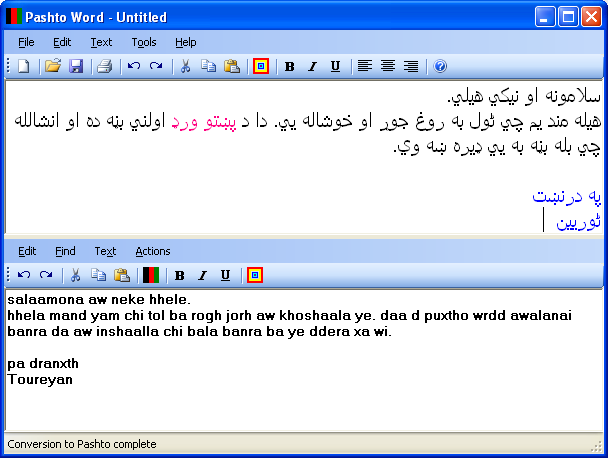Open the top Edit menu
This screenshot has width=608, height=458.
click(x=62, y=42)
